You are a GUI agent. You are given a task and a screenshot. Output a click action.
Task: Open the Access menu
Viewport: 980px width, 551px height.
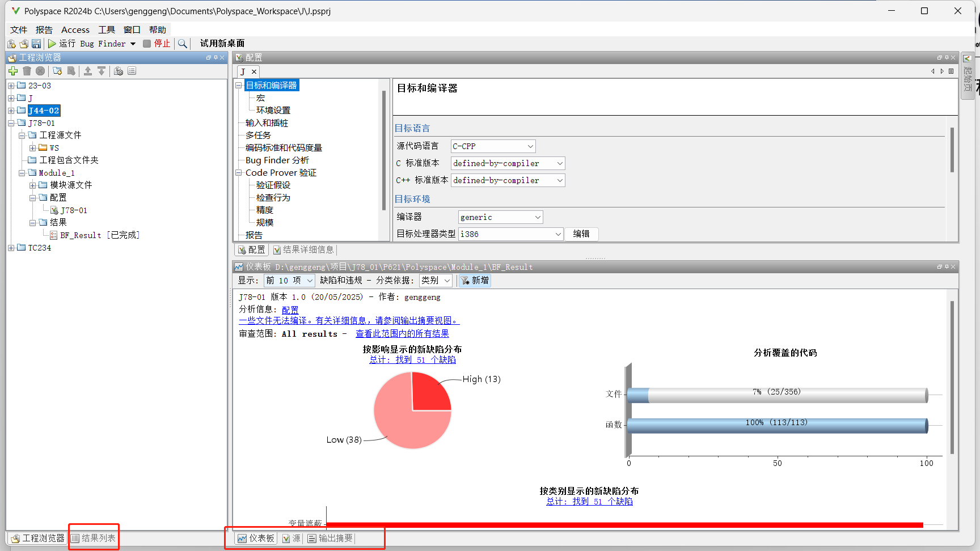pos(75,30)
